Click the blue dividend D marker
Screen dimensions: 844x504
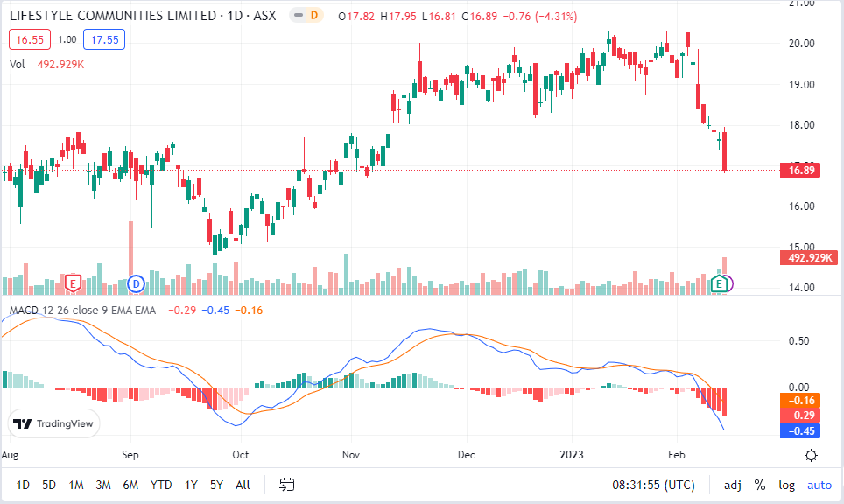click(136, 283)
